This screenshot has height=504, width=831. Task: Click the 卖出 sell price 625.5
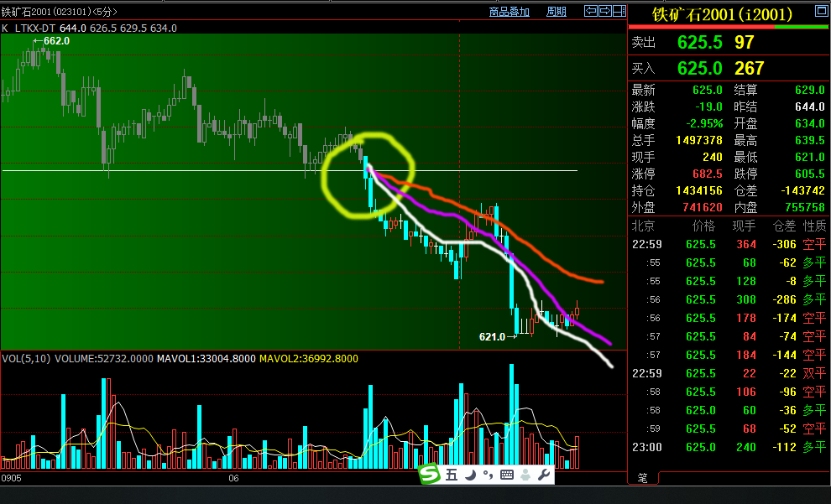point(700,43)
